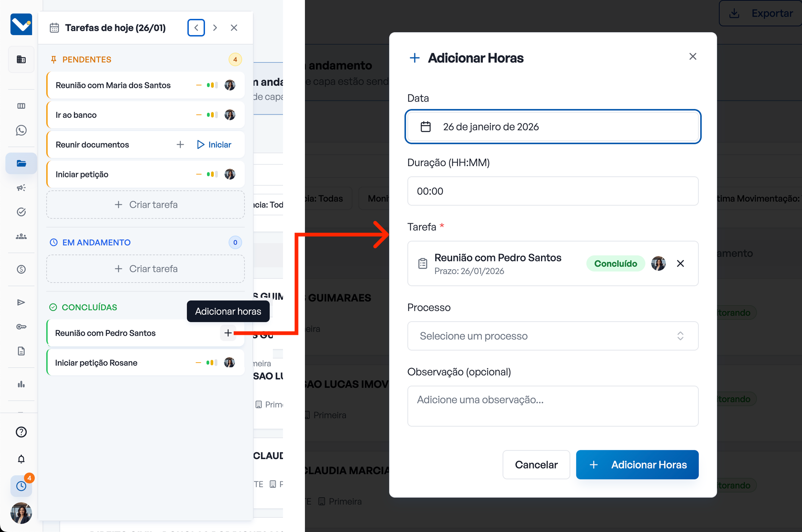Screen dimensions: 802x532
Task: Click the megaphone icon in sidebar
Action: tap(21, 188)
